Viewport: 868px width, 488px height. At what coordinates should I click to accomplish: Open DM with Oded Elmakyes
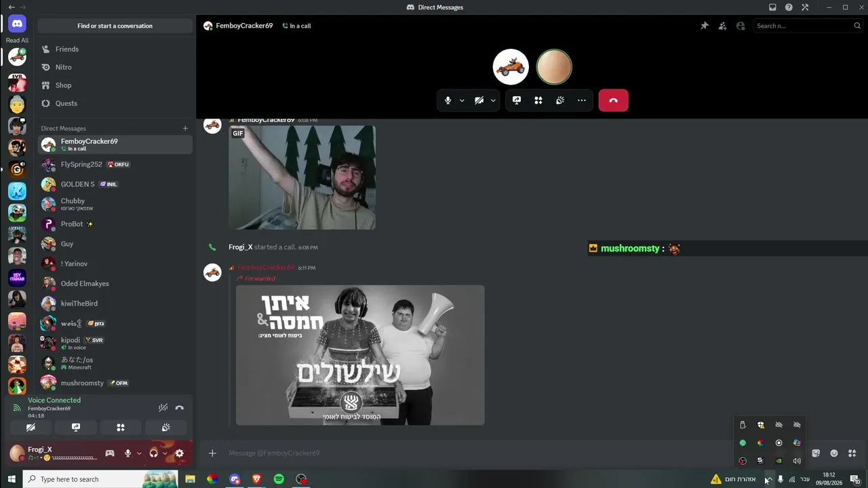(115, 283)
